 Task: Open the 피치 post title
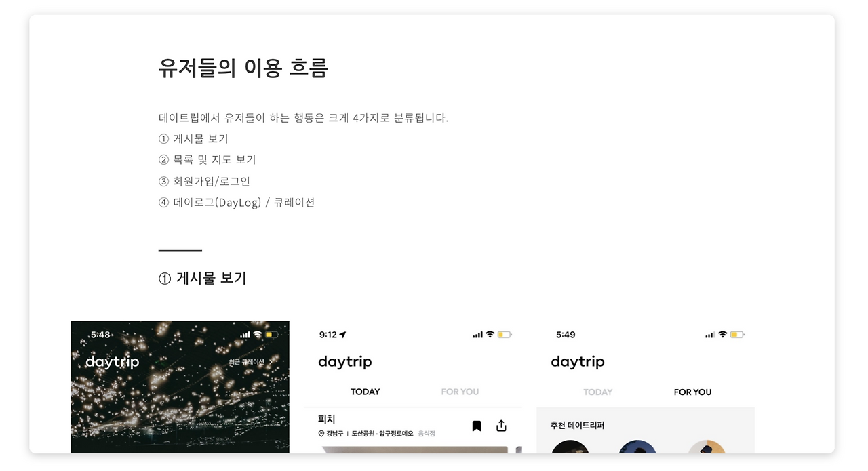pos(327,419)
